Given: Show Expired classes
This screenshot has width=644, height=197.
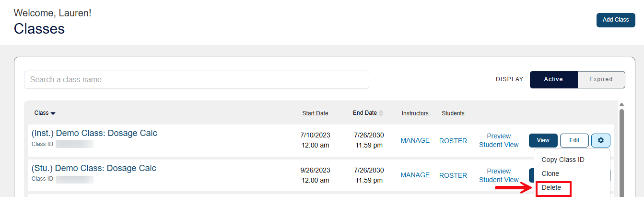Looking at the screenshot, I should click(601, 80).
